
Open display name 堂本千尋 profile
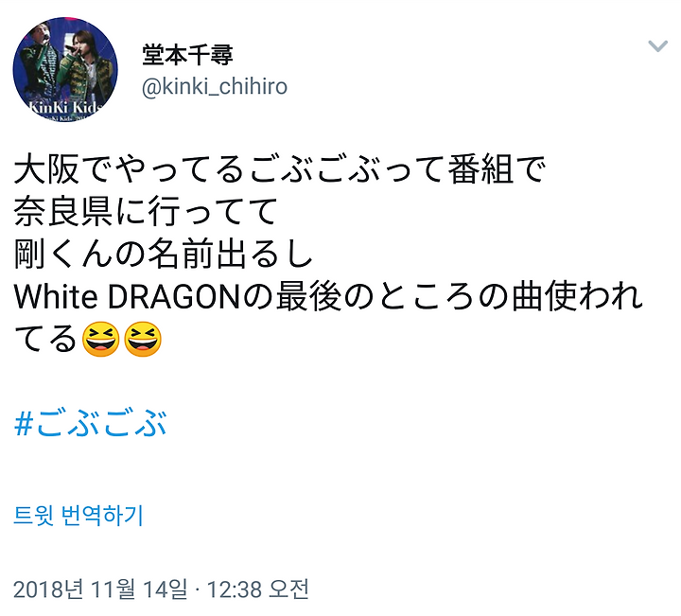click(187, 55)
